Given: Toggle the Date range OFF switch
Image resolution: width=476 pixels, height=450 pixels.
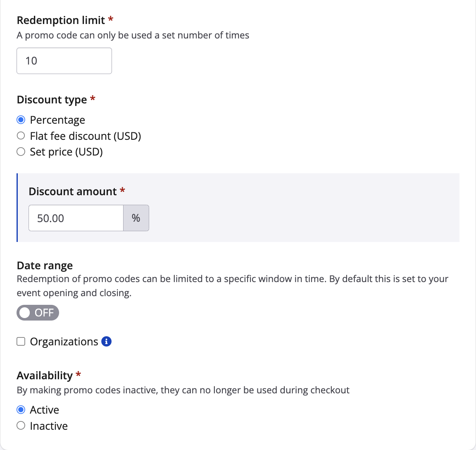Looking at the screenshot, I should tap(38, 313).
